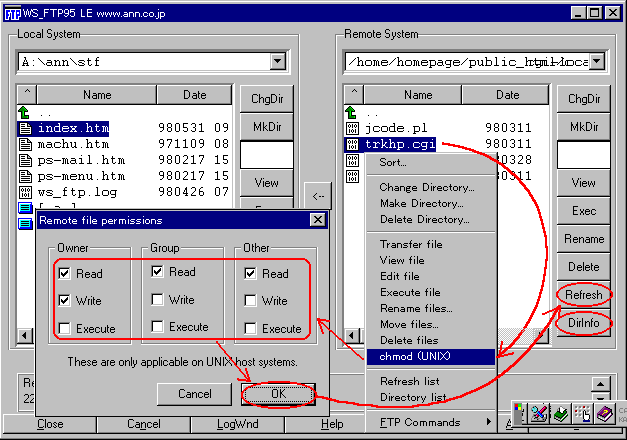The height and width of the screenshot is (440, 627).
Task: Click the machu.htm file icon
Action: pyautogui.click(x=26, y=144)
